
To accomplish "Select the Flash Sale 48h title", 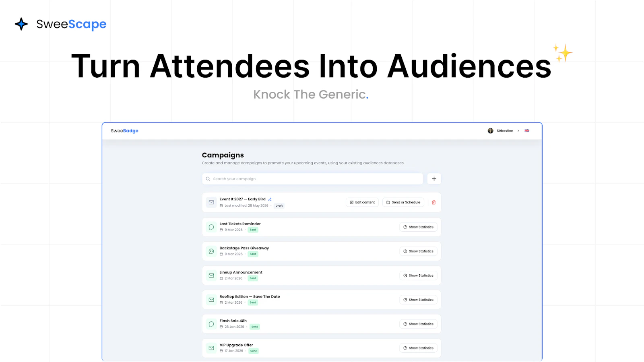I will [x=233, y=321].
